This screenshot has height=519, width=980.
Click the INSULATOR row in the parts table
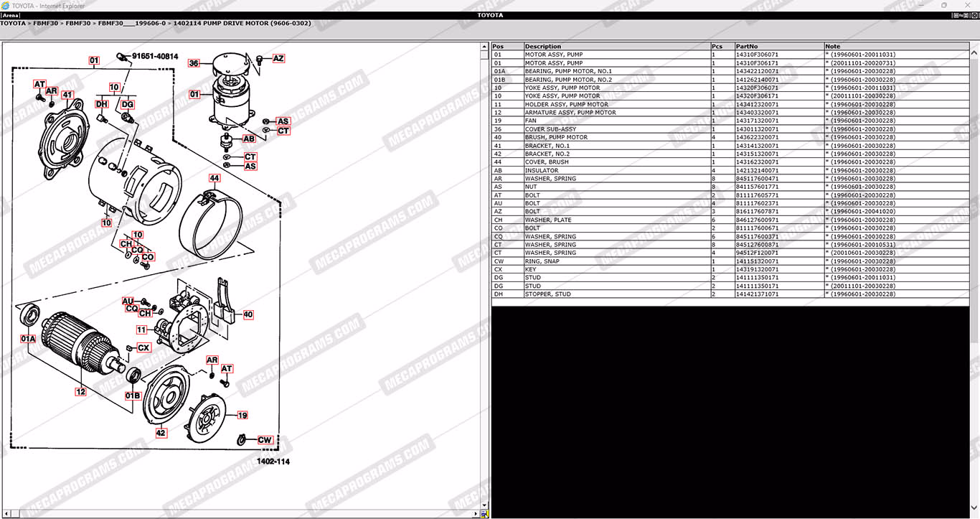point(541,171)
